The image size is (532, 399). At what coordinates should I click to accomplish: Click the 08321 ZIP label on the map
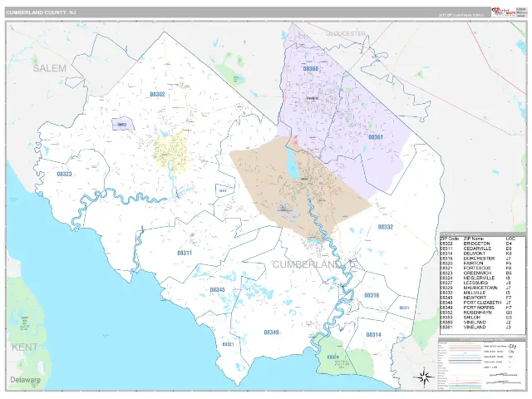click(x=228, y=344)
